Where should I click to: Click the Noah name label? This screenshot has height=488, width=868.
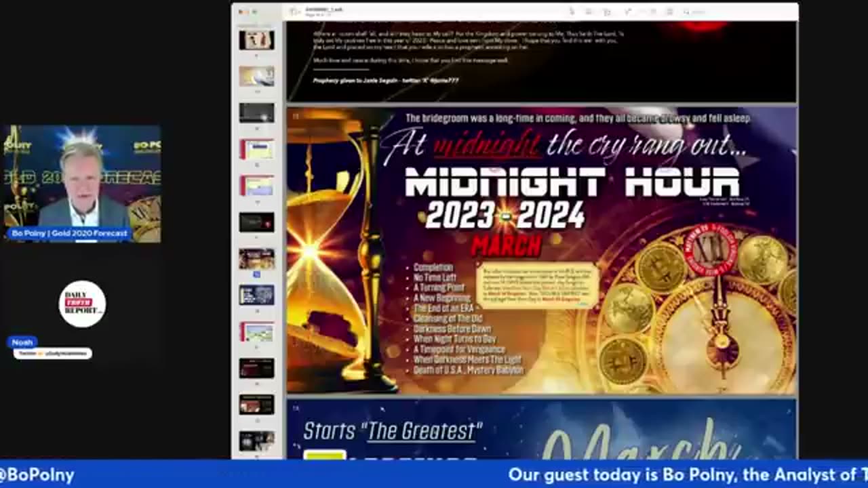pyautogui.click(x=22, y=342)
